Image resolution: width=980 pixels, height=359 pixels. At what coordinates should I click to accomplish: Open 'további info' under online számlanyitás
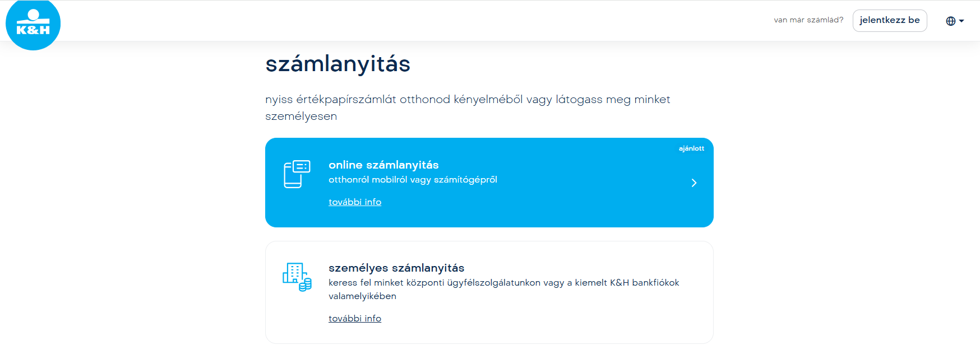tap(354, 202)
